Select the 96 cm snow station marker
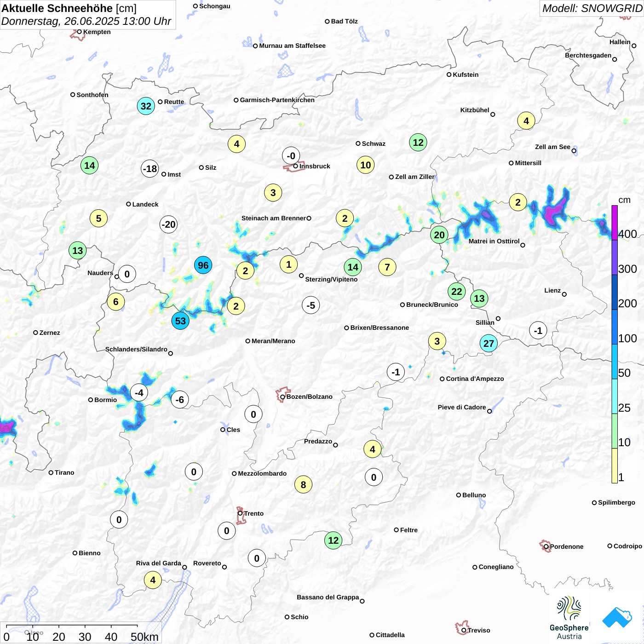The width and height of the screenshot is (644, 644). (x=203, y=265)
